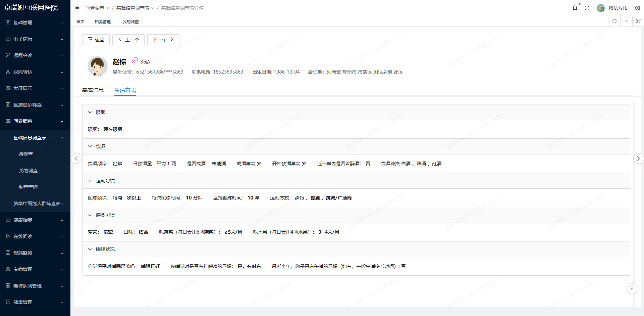Open the 问卷调查 breadcrumb dropdown
This screenshot has height=316, width=644.
click(97, 8)
